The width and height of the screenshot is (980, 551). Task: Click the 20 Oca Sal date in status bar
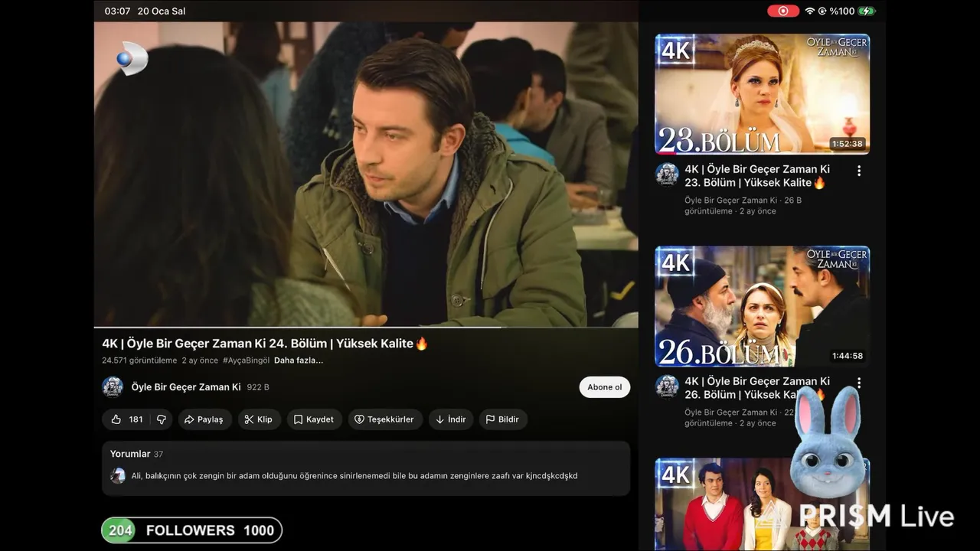tap(162, 11)
